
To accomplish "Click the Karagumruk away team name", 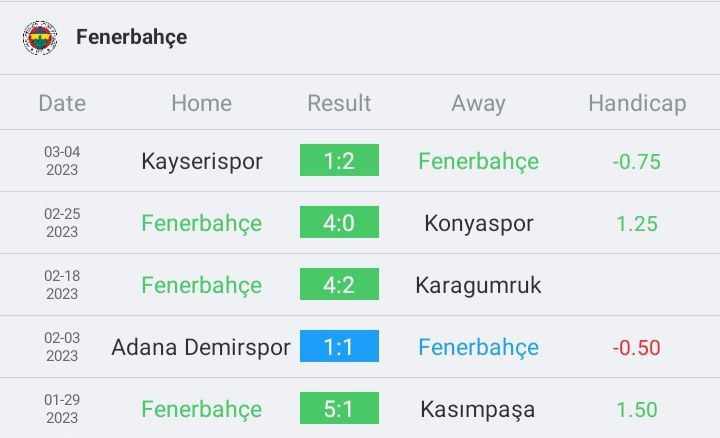I will (x=478, y=286).
